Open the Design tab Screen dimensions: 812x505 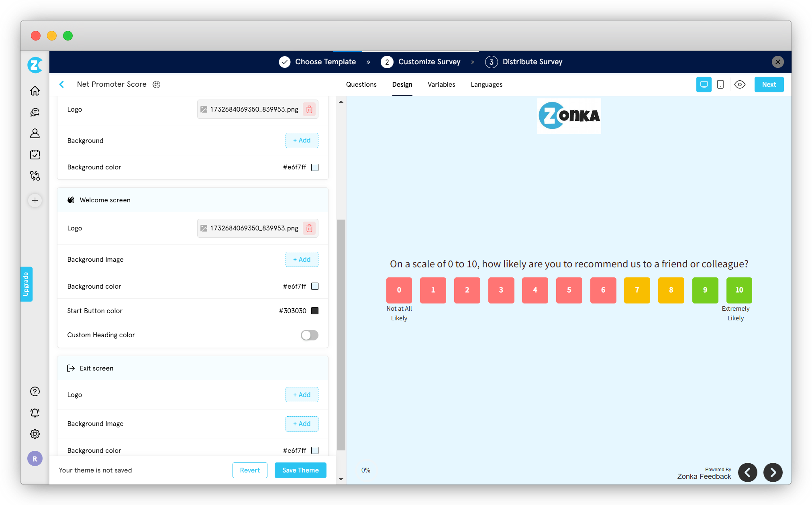(x=402, y=84)
